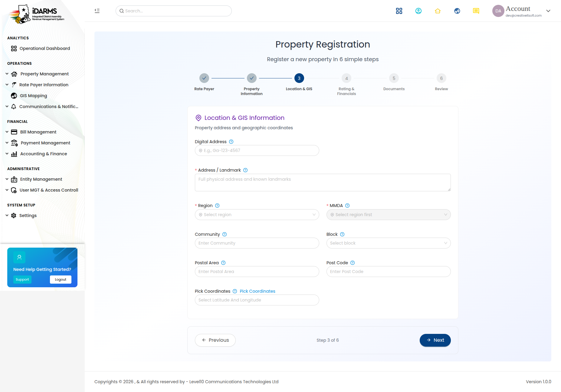The width and height of the screenshot is (561, 392).
Task: Go to Property Information step
Action: [252, 78]
